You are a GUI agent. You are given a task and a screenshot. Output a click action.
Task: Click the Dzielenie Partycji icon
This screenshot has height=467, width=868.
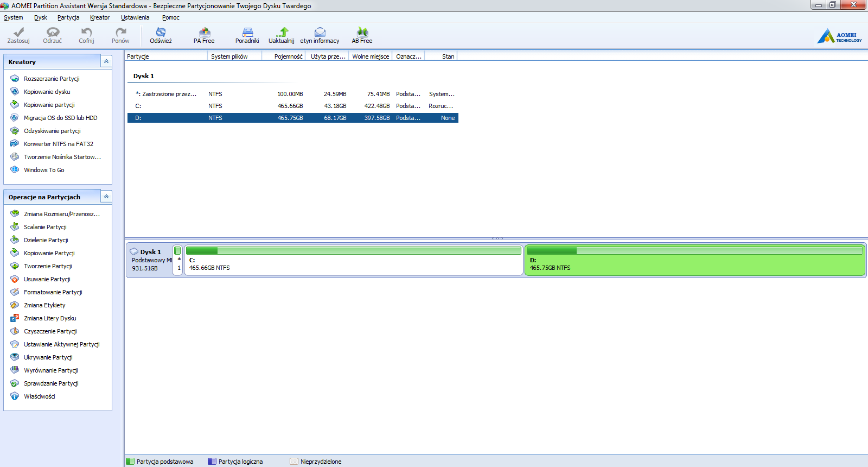click(15, 240)
